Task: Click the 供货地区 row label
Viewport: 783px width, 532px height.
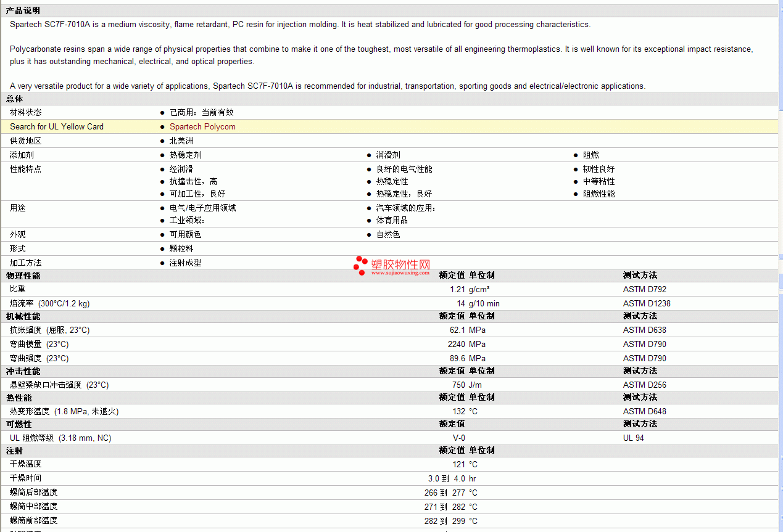Action: [x=26, y=141]
